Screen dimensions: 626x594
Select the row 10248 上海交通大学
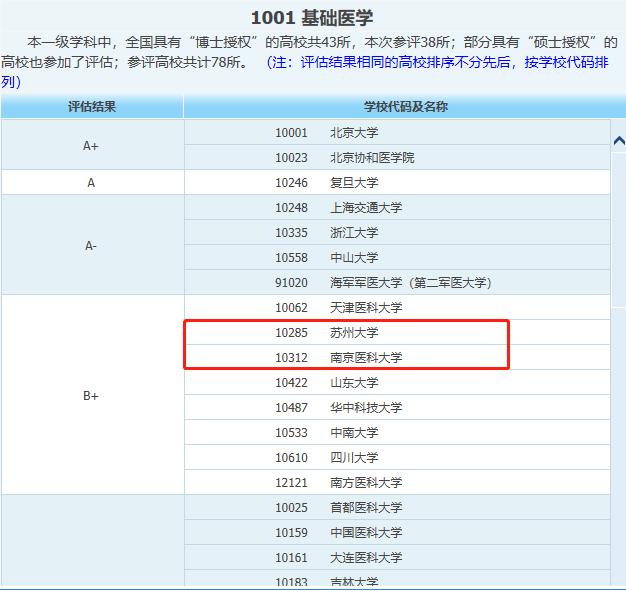click(x=397, y=208)
